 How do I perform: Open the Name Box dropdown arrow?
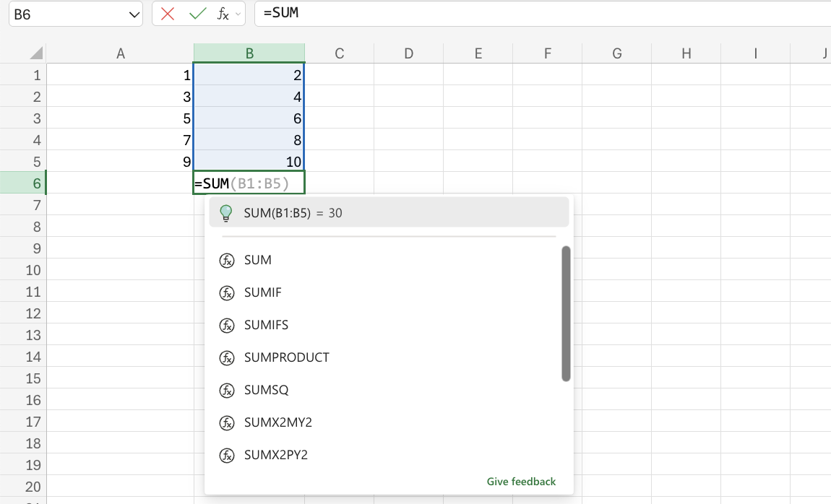132,14
